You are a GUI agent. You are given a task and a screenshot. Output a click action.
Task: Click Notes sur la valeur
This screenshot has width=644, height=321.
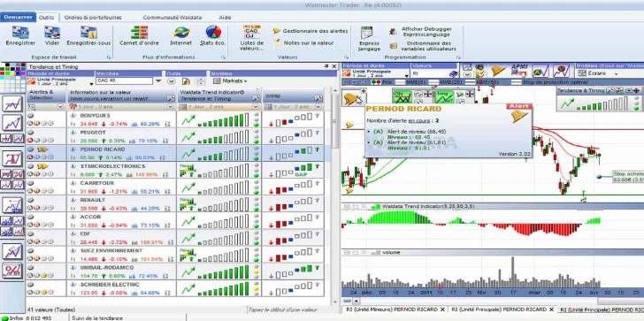click(304, 42)
